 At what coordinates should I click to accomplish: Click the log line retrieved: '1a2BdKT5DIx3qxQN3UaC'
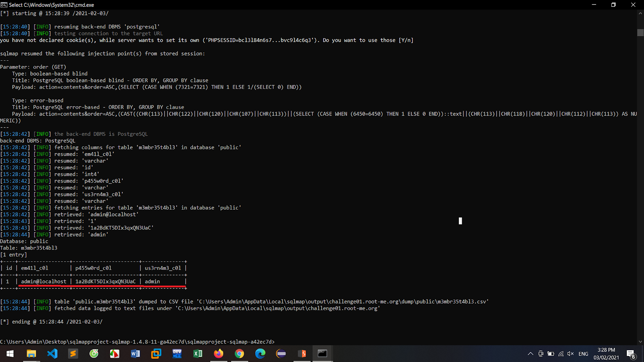(x=77, y=228)
